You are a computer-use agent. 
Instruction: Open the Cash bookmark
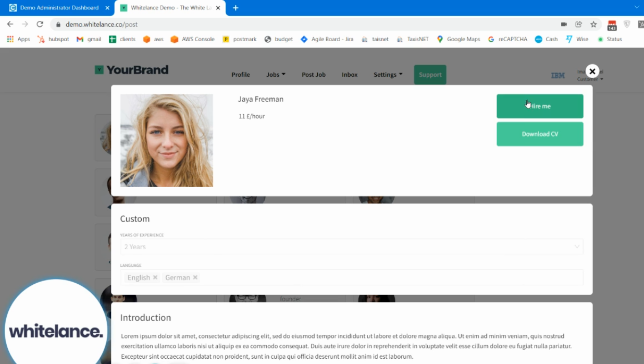coord(546,39)
